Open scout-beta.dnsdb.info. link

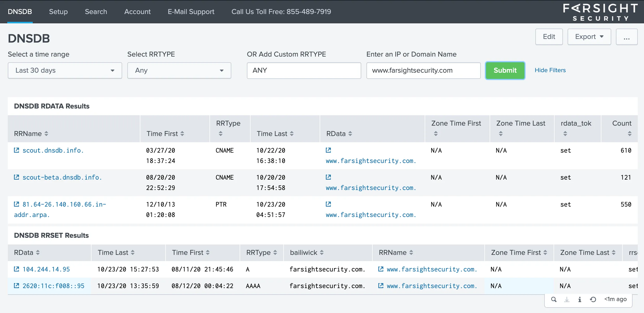[x=62, y=178]
